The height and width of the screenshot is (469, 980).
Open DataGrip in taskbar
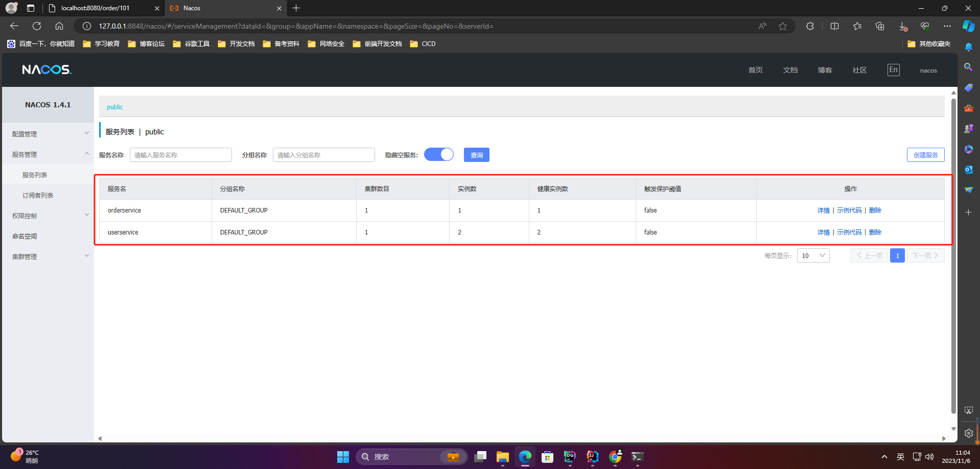click(570, 457)
